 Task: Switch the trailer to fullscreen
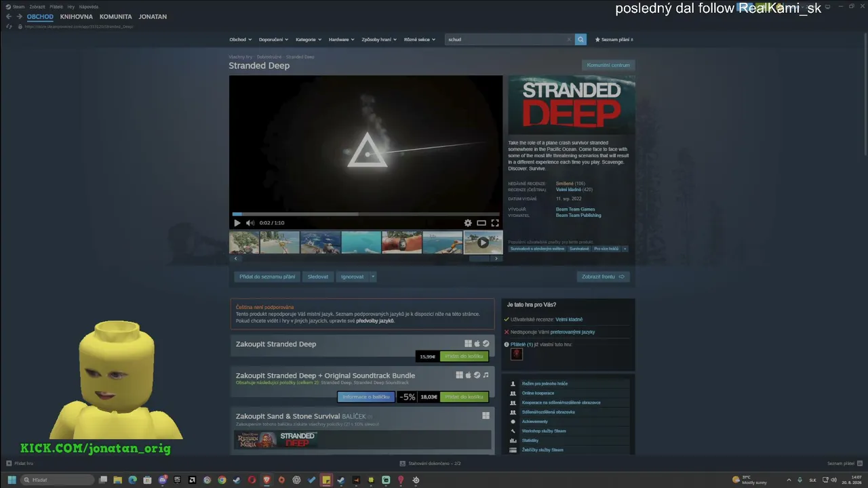tap(495, 223)
